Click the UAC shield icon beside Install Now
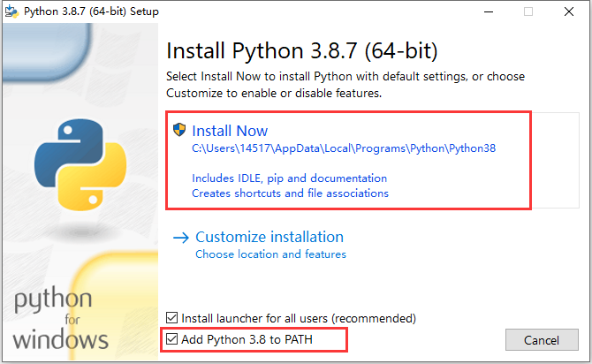The width and height of the screenshot is (592, 364). 179,130
